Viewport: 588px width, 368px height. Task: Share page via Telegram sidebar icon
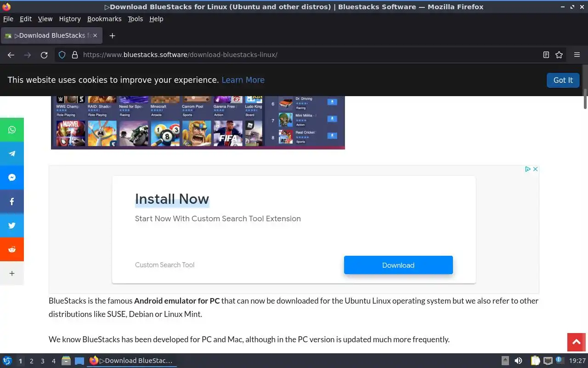12,154
